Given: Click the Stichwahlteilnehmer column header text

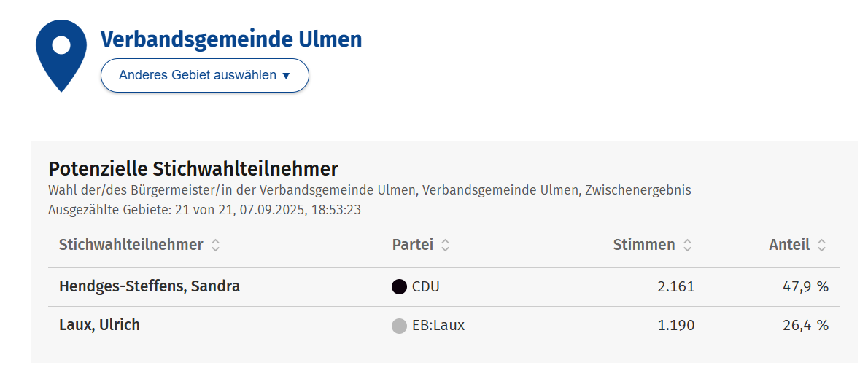Looking at the screenshot, I should pos(131,245).
